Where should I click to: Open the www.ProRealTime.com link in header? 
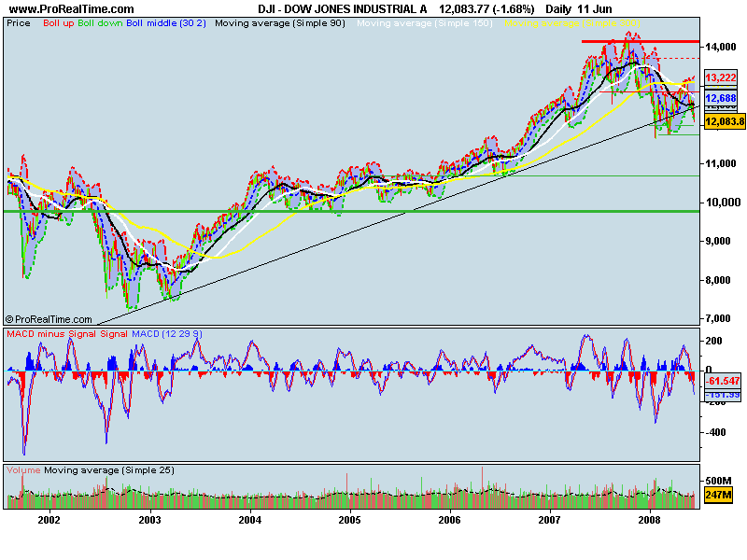[72, 9]
